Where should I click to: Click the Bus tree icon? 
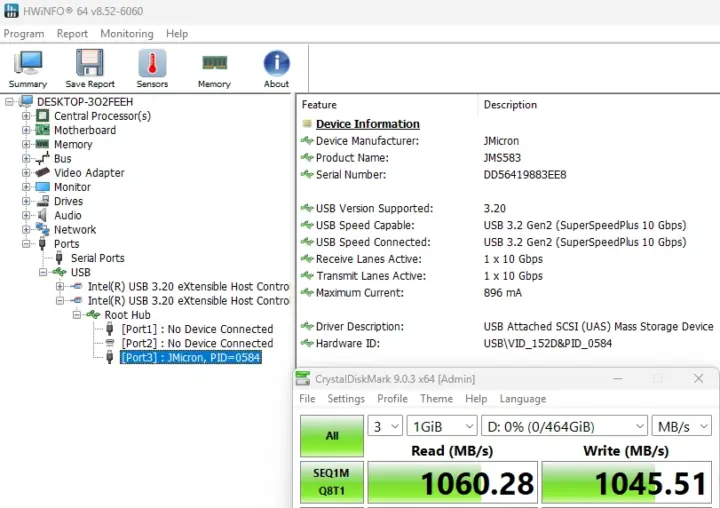pyautogui.click(x=42, y=158)
